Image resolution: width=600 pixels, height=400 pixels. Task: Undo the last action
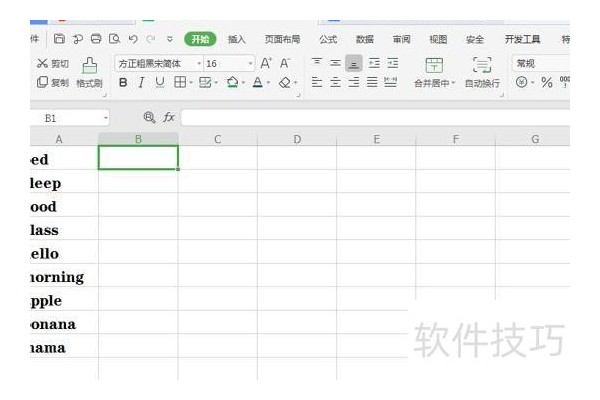tap(133, 39)
